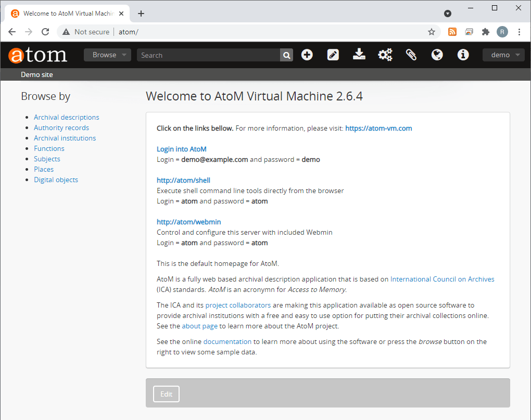Close the Welcome to AtoM tab
This screenshot has height=420, width=531.
click(x=121, y=14)
